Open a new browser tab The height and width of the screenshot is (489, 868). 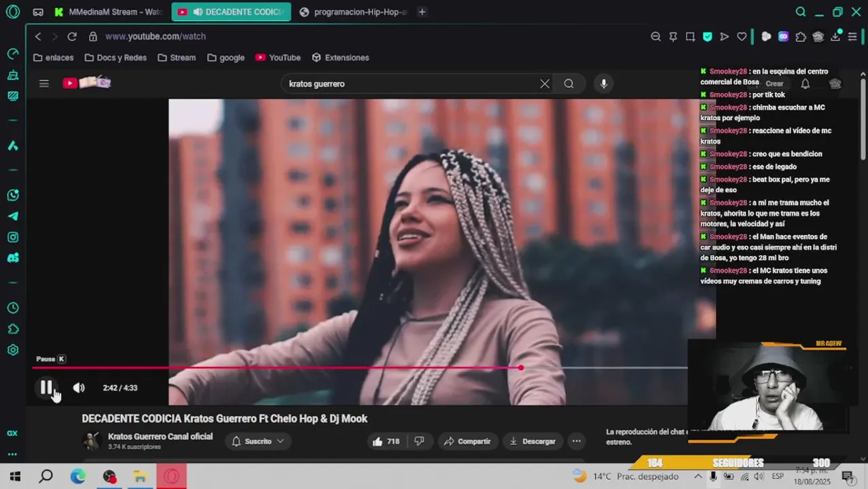point(422,12)
